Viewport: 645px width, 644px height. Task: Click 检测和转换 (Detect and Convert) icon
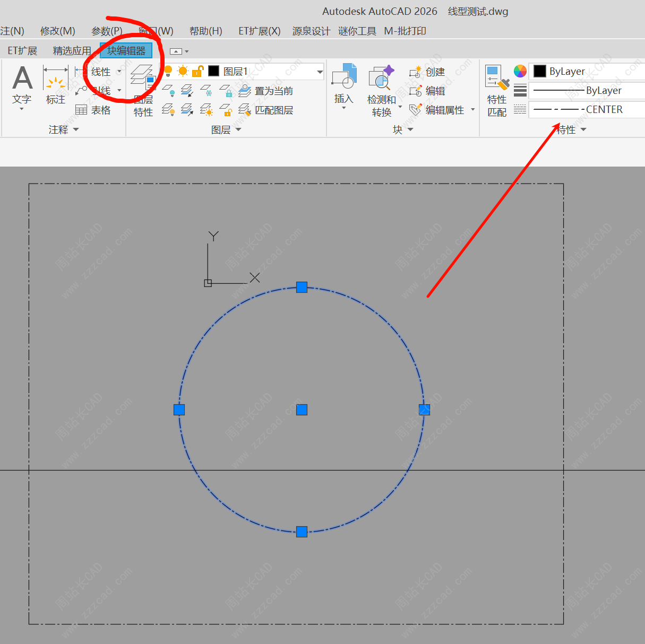381,80
